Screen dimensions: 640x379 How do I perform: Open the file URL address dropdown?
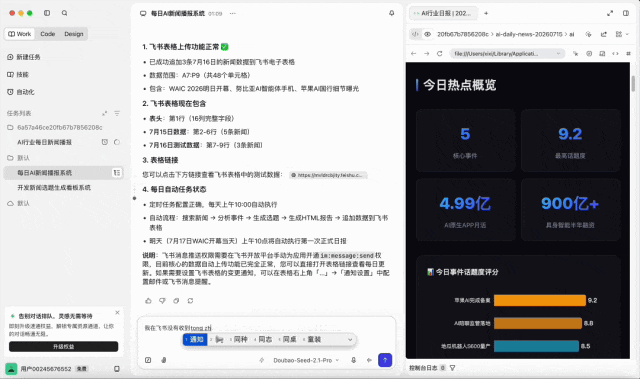pyautogui.click(x=558, y=53)
